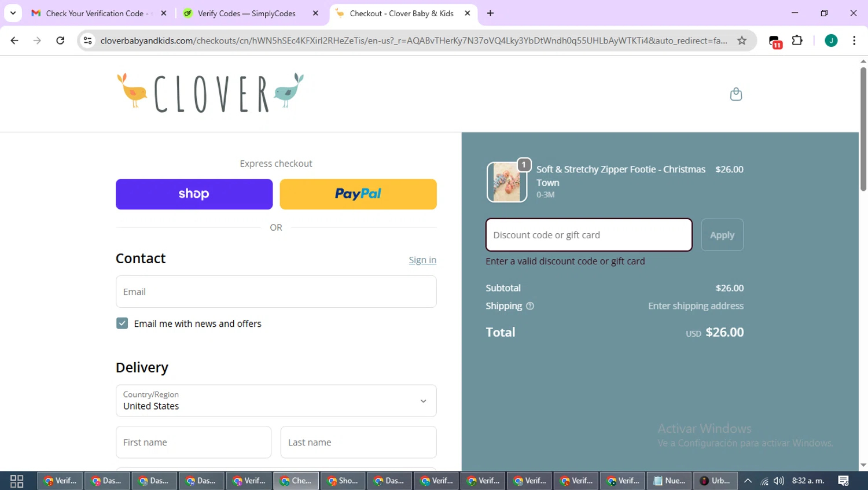
Task: Click the scrollbar down arrow
Action: (x=863, y=466)
